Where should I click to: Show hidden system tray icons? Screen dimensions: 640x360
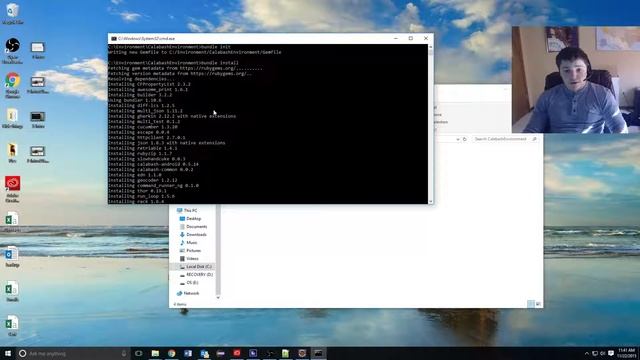point(587,353)
